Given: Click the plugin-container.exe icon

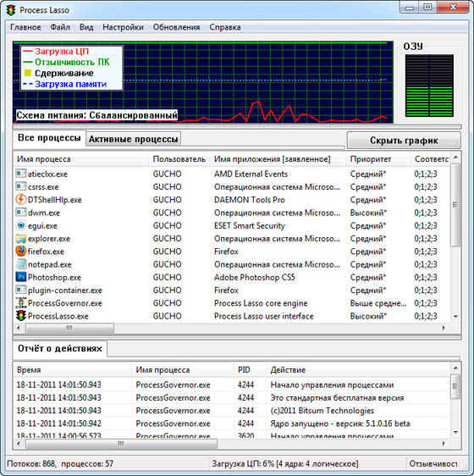Looking at the screenshot, I should point(21,290).
